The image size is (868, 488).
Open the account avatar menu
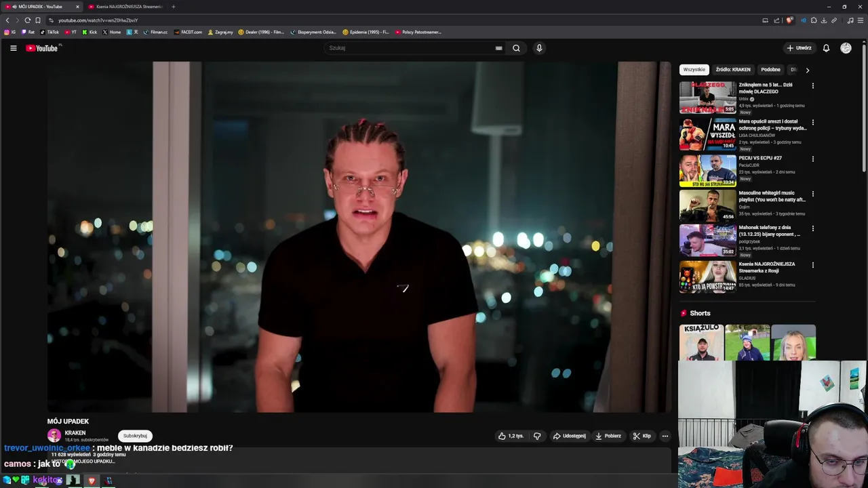846,48
